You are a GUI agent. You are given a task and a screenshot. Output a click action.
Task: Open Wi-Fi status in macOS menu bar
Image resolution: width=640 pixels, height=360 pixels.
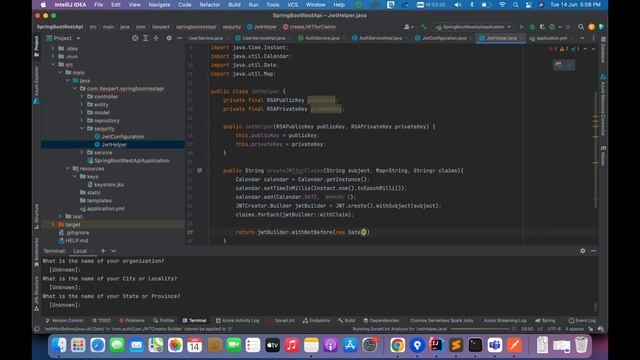coord(502,5)
